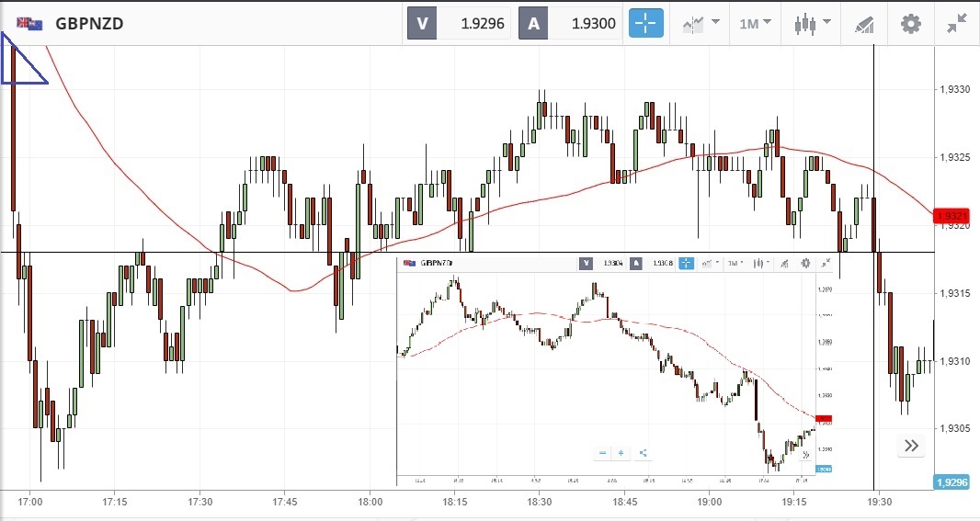Click the GBPNZD flag icon

(26, 24)
